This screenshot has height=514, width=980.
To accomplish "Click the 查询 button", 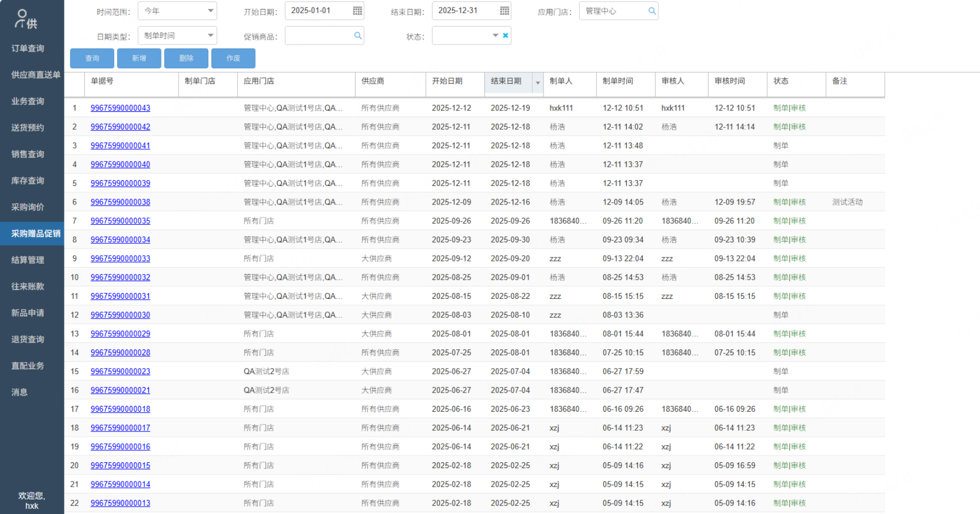I will tap(92, 59).
